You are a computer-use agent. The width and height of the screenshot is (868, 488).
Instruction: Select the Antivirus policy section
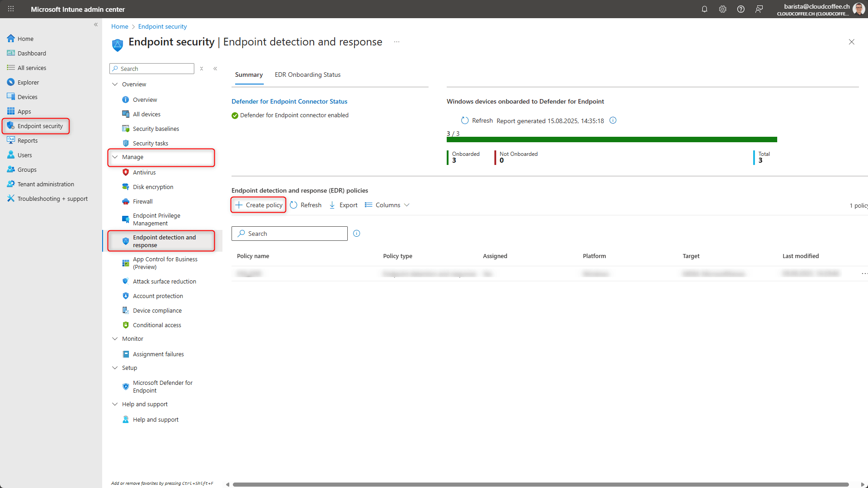click(145, 172)
